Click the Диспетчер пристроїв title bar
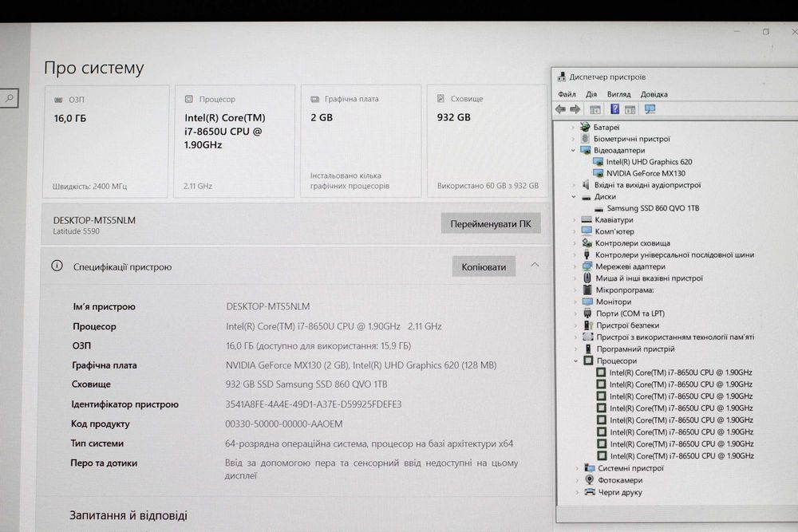This screenshot has height=532, width=798. [674, 77]
